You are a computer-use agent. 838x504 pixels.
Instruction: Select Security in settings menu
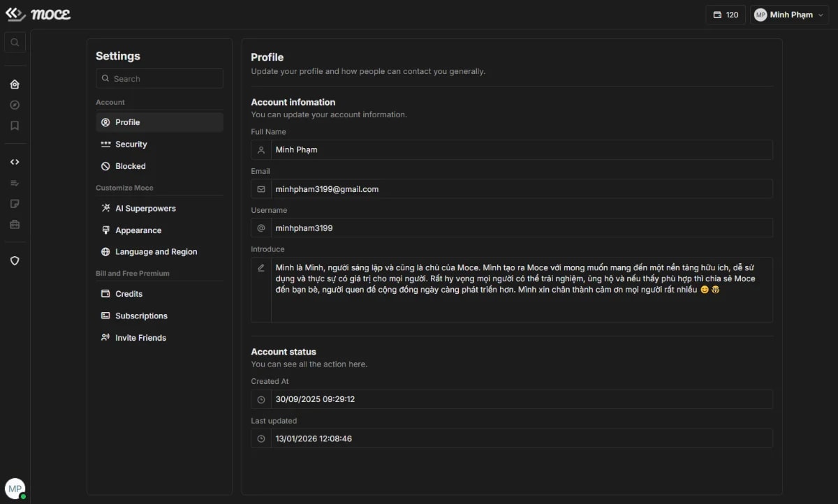(131, 144)
